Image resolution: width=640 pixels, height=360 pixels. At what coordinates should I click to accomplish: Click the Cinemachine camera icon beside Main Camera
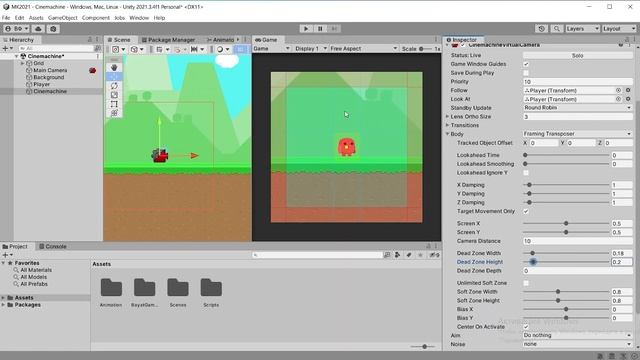tap(93, 70)
